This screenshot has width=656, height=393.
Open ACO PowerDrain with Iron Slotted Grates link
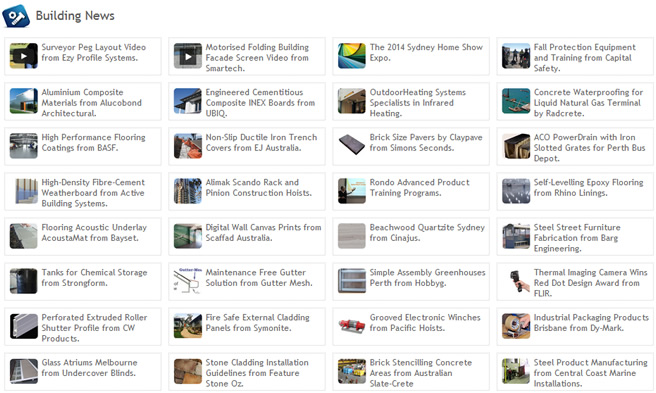(x=589, y=148)
